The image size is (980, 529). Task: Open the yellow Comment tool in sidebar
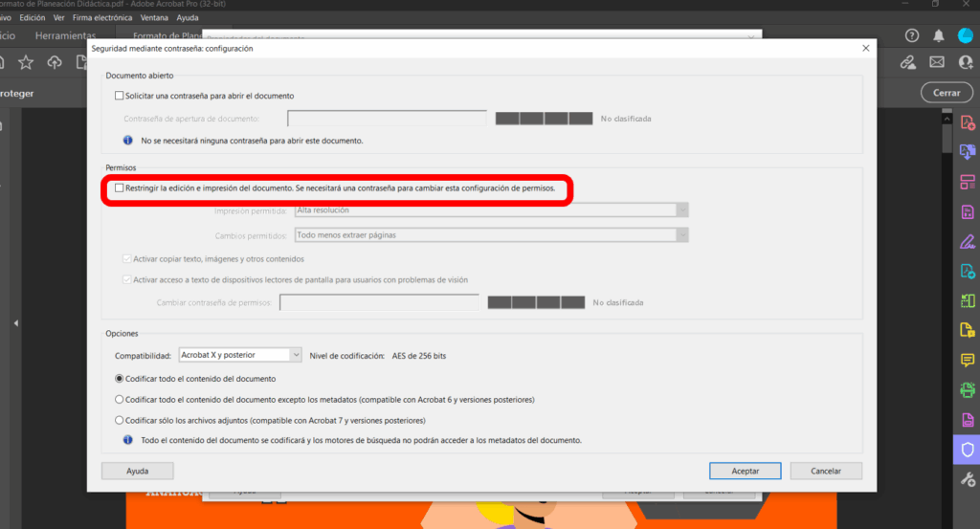tap(968, 360)
